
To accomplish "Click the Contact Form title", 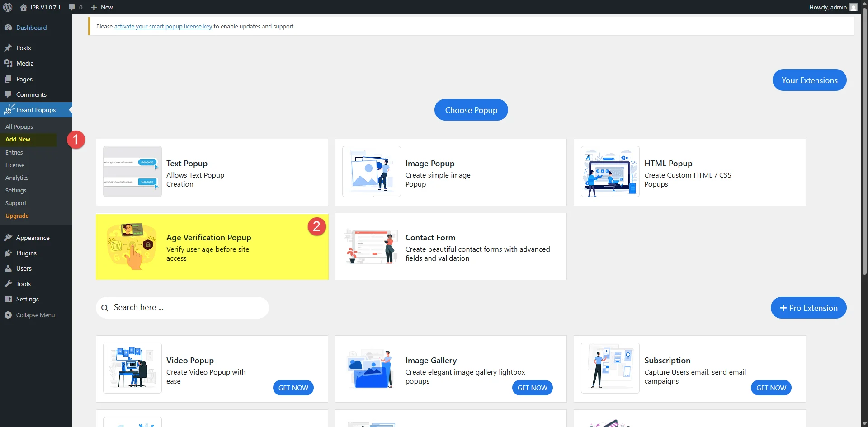I will [430, 238].
